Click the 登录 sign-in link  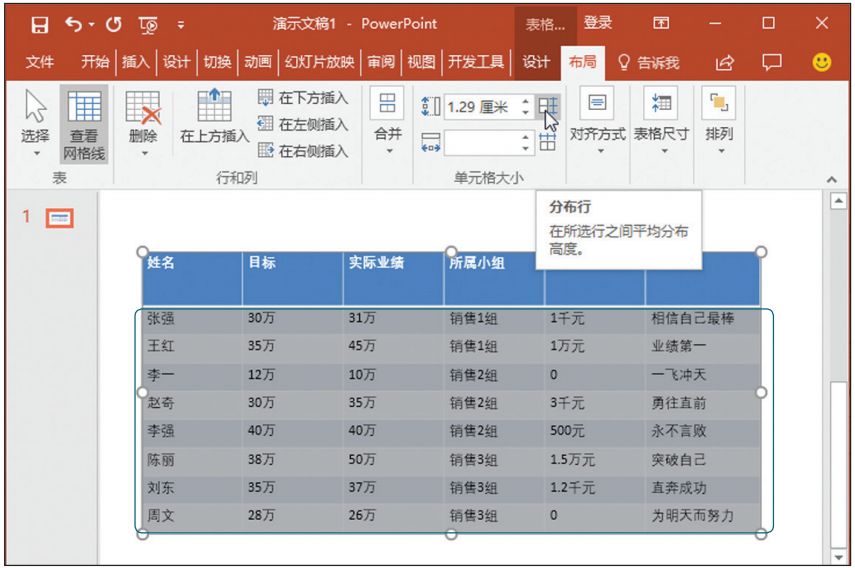[x=598, y=23]
